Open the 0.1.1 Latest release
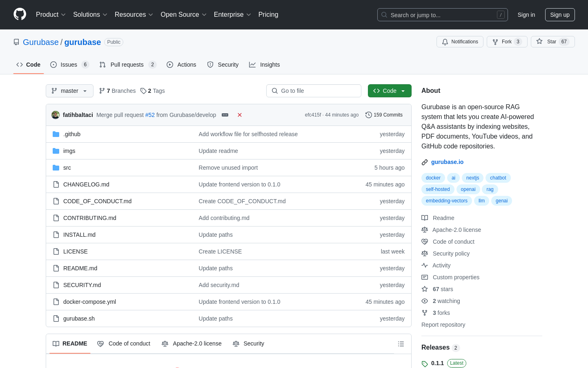 pos(444,363)
